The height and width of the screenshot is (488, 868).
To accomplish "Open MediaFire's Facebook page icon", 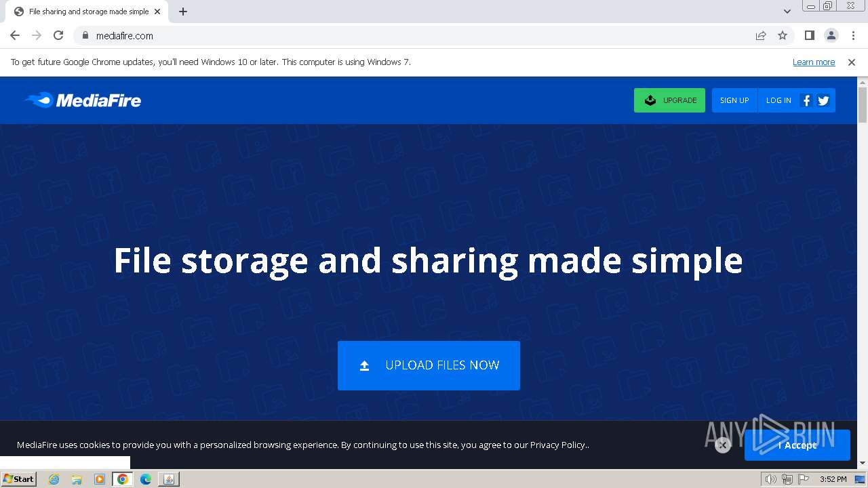I will pyautogui.click(x=806, y=100).
